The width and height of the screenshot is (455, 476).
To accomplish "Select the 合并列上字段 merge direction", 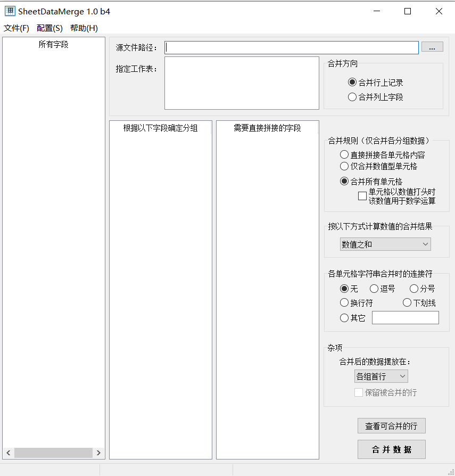I will click(x=352, y=96).
